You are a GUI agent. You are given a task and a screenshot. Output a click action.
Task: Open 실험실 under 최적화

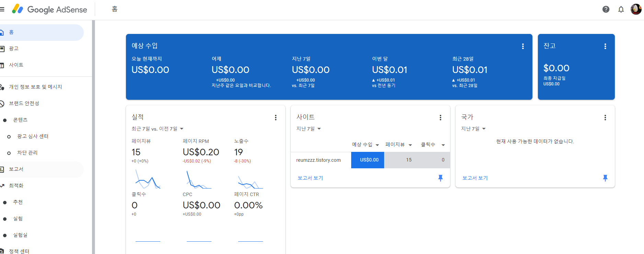point(20,235)
